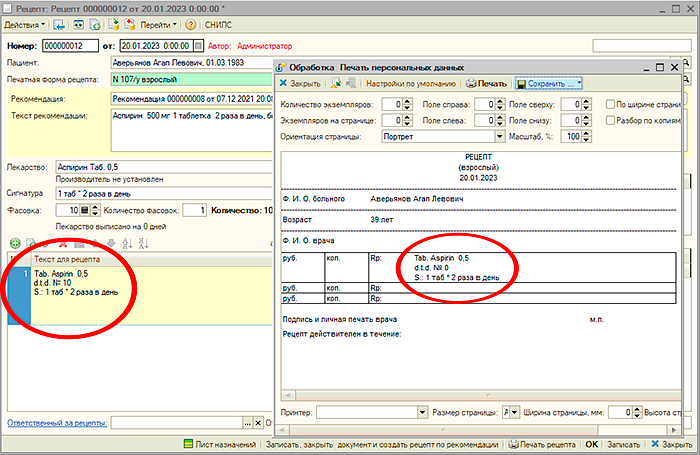Click the red delete row icon
Viewport: 700px width, 455px height.
click(x=63, y=243)
